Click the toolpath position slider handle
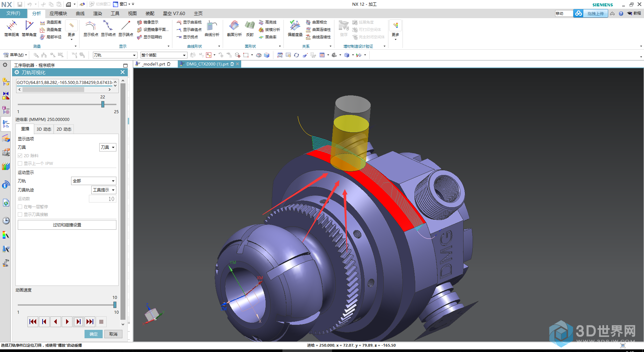Viewport: 644px width, 352px height. click(103, 104)
